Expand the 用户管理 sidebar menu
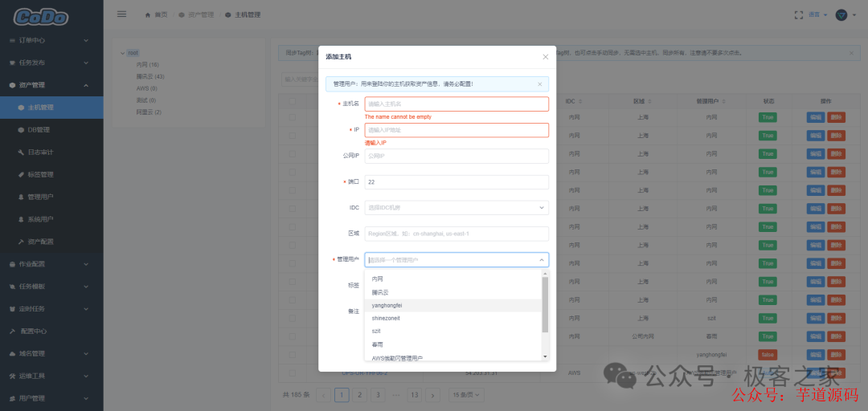868x411 pixels. (x=51, y=398)
